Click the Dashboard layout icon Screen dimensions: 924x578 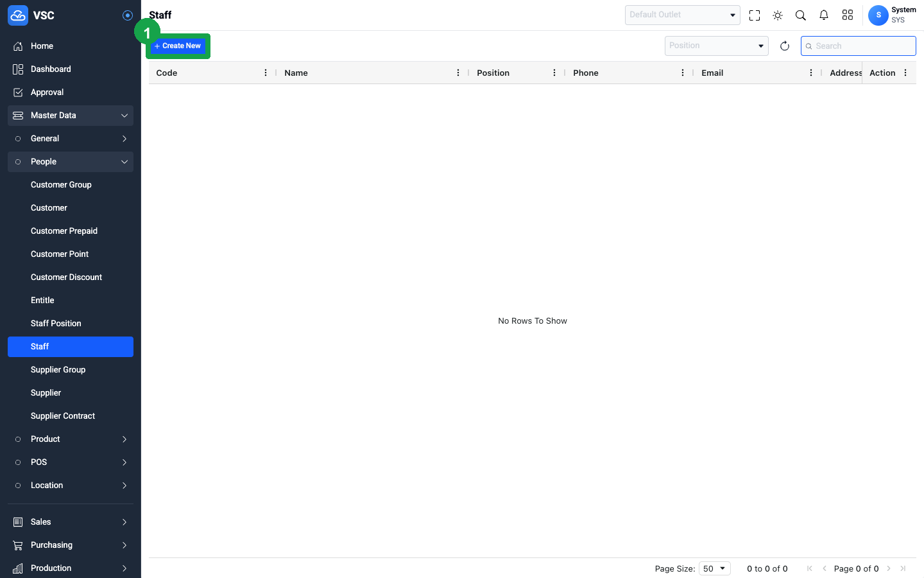click(18, 69)
